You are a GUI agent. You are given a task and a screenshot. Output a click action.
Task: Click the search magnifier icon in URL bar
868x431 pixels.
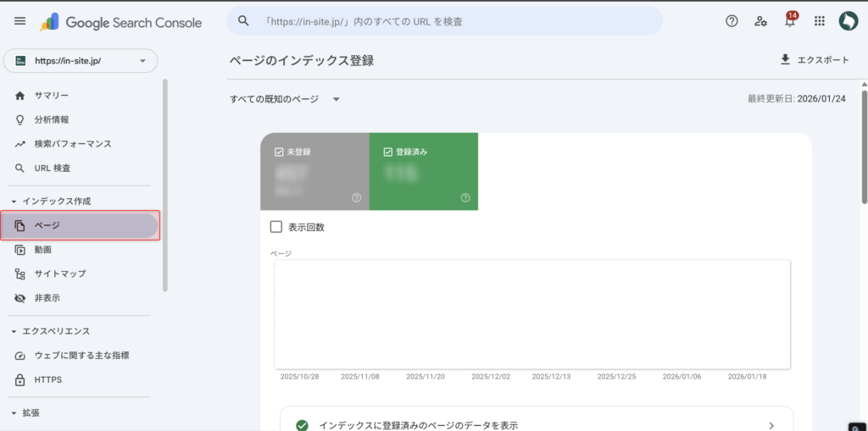(243, 21)
